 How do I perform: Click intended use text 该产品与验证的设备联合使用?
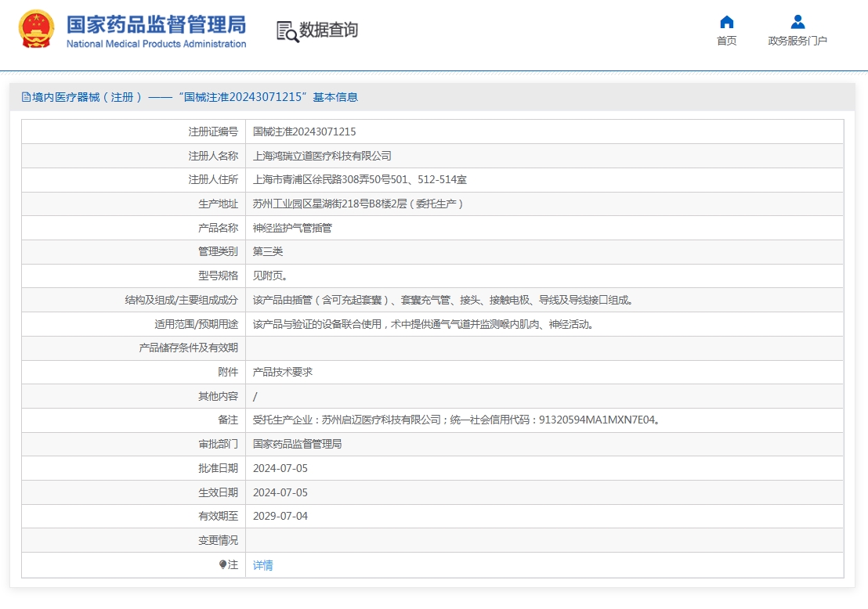tap(424, 324)
